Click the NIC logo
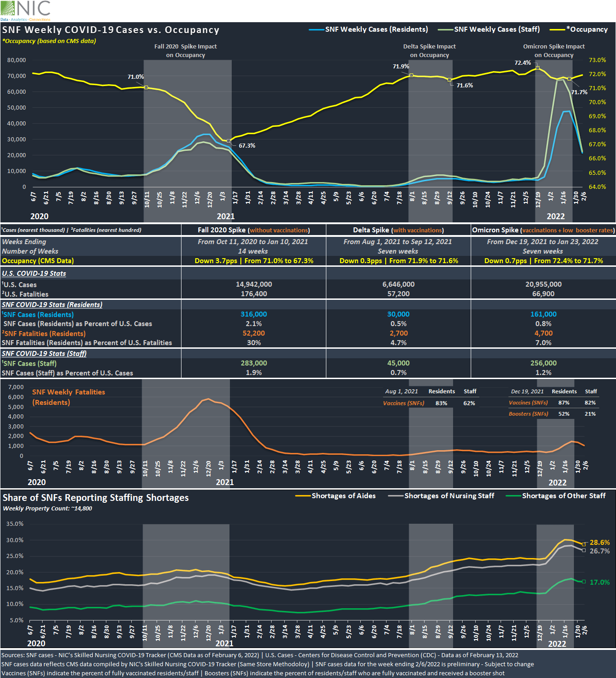616x678 pixels. 26,10
